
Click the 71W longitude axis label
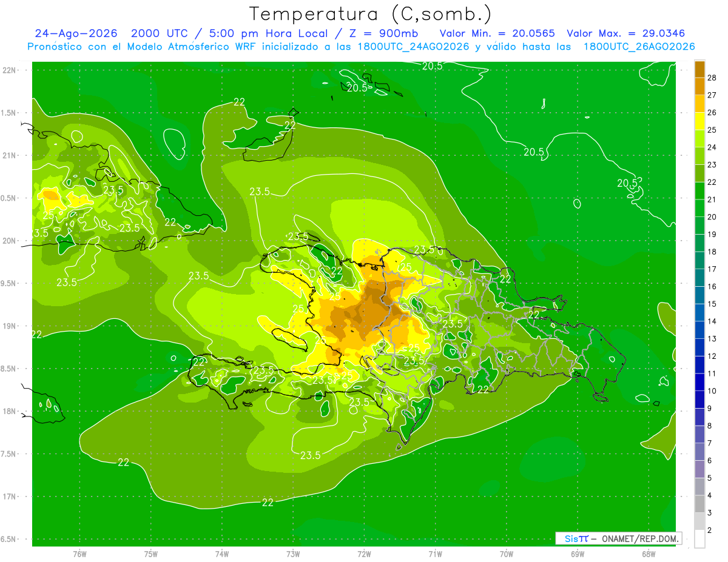tap(435, 554)
